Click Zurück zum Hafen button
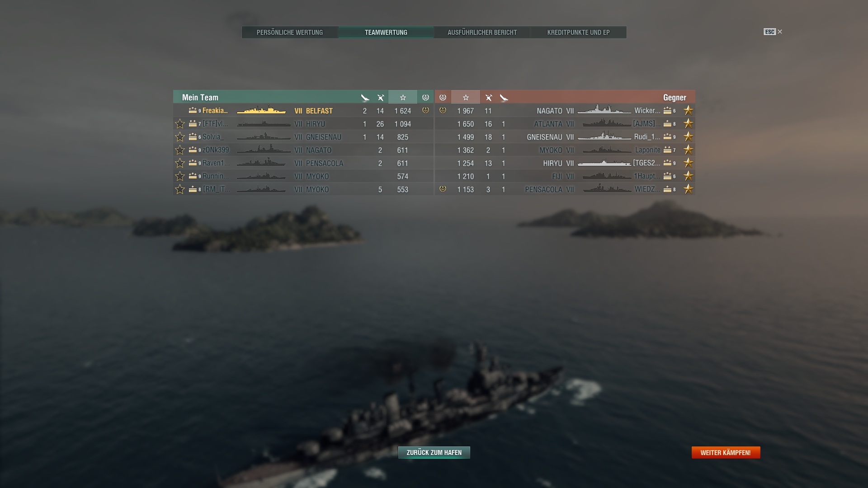 (x=434, y=453)
